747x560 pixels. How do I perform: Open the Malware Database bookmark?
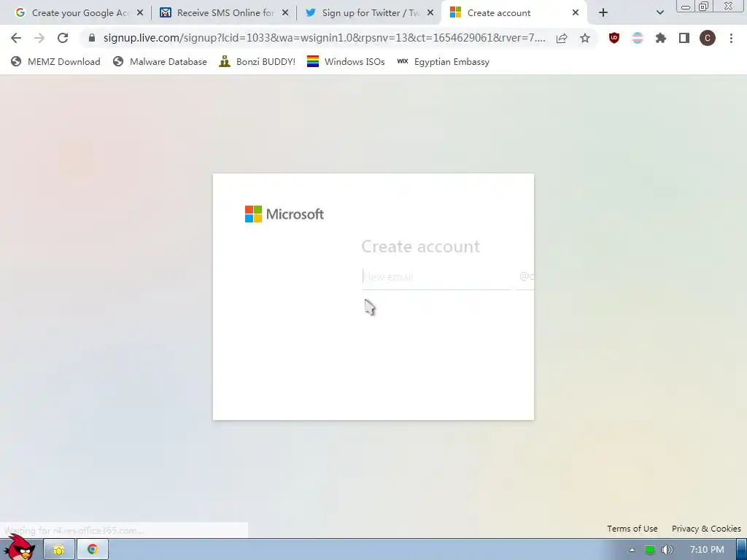click(160, 61)
